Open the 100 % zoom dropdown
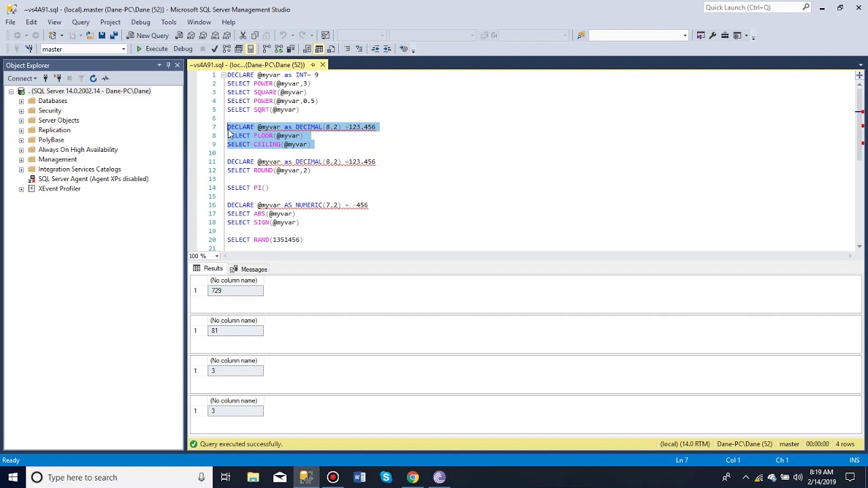Image resolution: width=868 pixels, height=488 pixels. (216, 256)
